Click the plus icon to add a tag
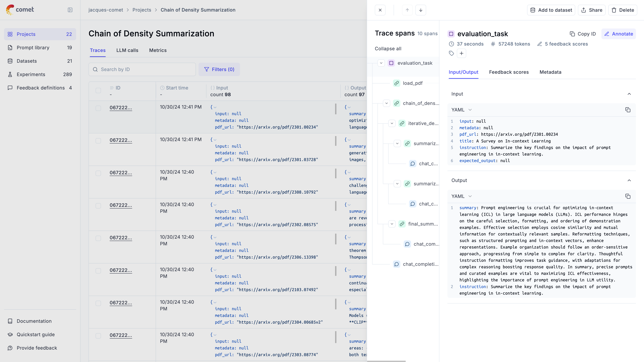644x362 pixels. [x=462, y=53]
